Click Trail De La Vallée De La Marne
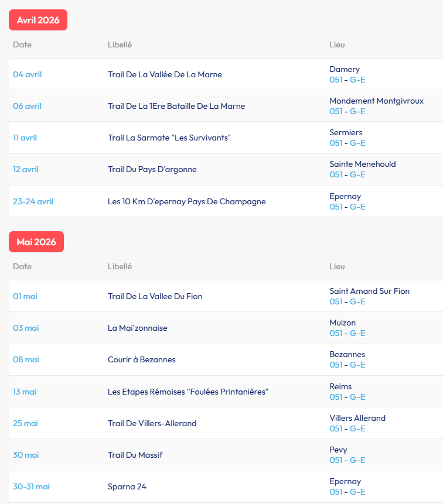443x504 pixels. (x=165, y=74)
